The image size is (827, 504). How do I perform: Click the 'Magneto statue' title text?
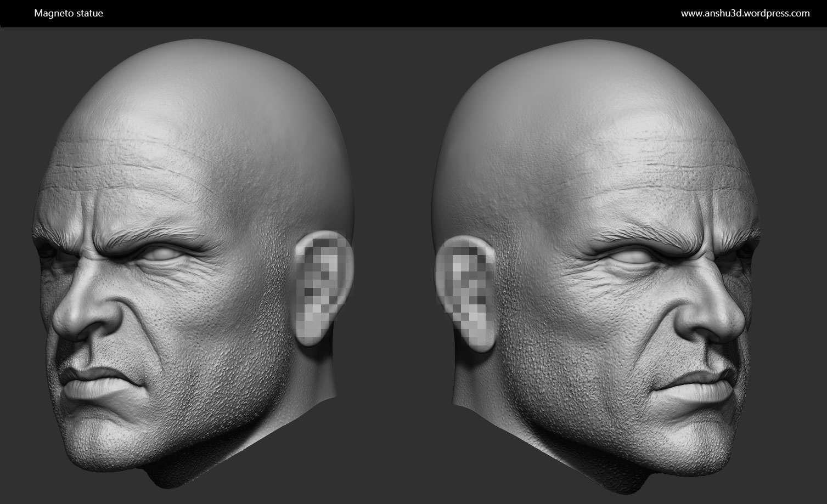tap(69, 13)
